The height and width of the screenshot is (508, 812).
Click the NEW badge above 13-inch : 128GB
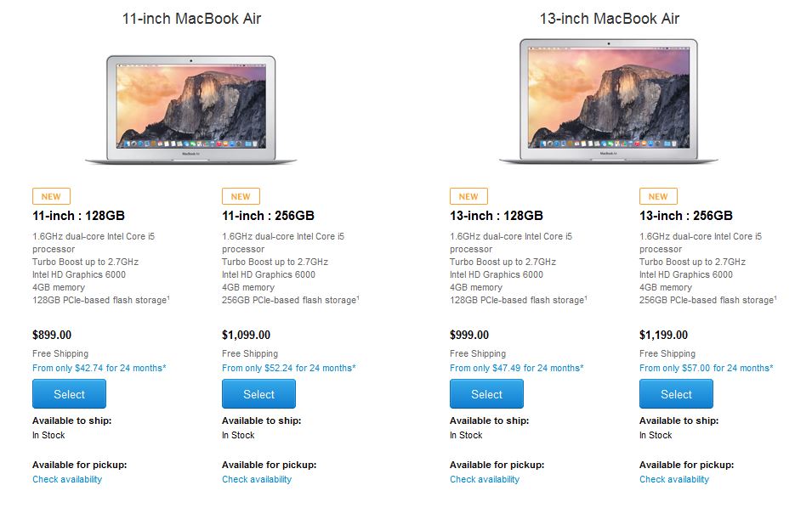[x=468, y=196]
